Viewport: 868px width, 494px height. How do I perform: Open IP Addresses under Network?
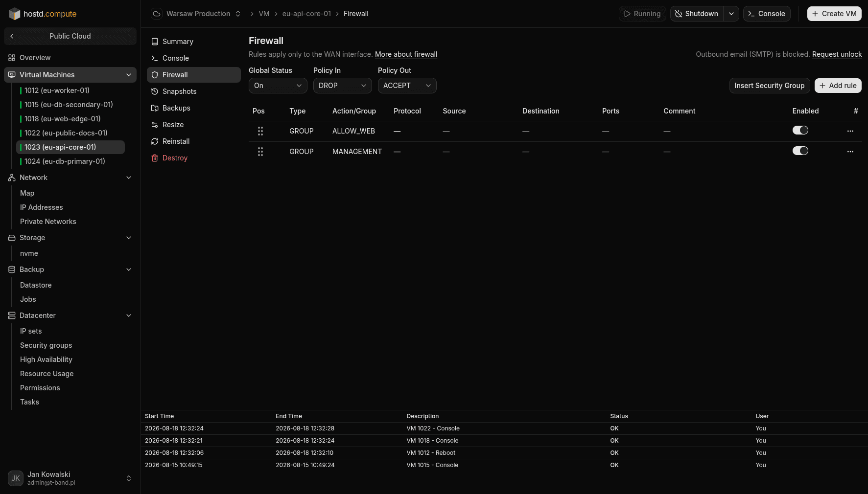coord(42,207)
